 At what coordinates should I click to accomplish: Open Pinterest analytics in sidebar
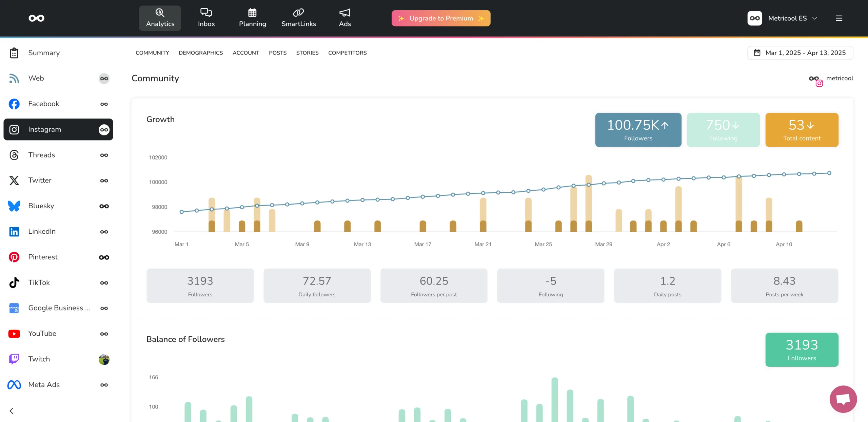point(43,257)
